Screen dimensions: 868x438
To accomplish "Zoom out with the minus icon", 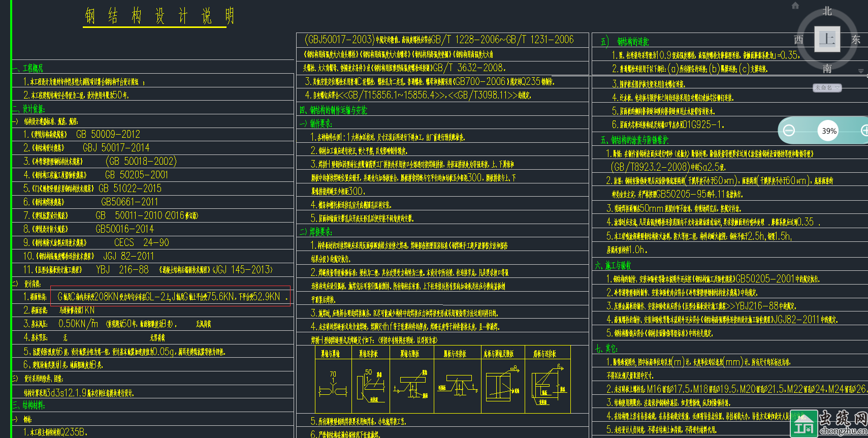I will pyautogui.click(x=789, y=131).
